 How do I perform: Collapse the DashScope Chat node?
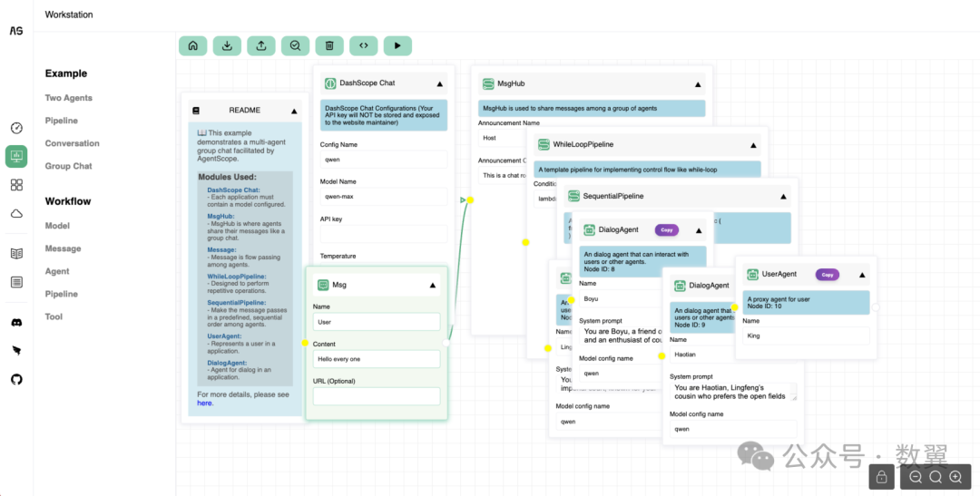point(439,83)
